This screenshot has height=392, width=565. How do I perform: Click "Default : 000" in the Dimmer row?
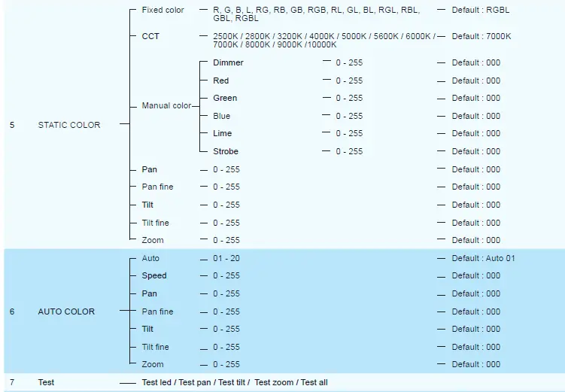pyautogui.click(x=476, y=62)
